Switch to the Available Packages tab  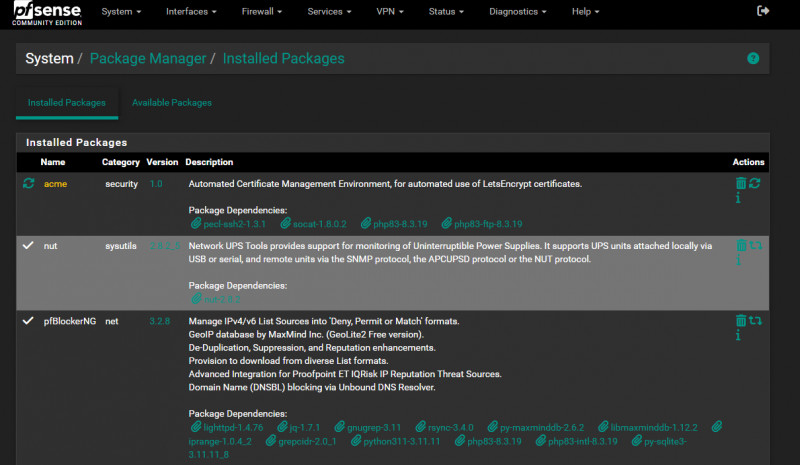coord(171,103)
